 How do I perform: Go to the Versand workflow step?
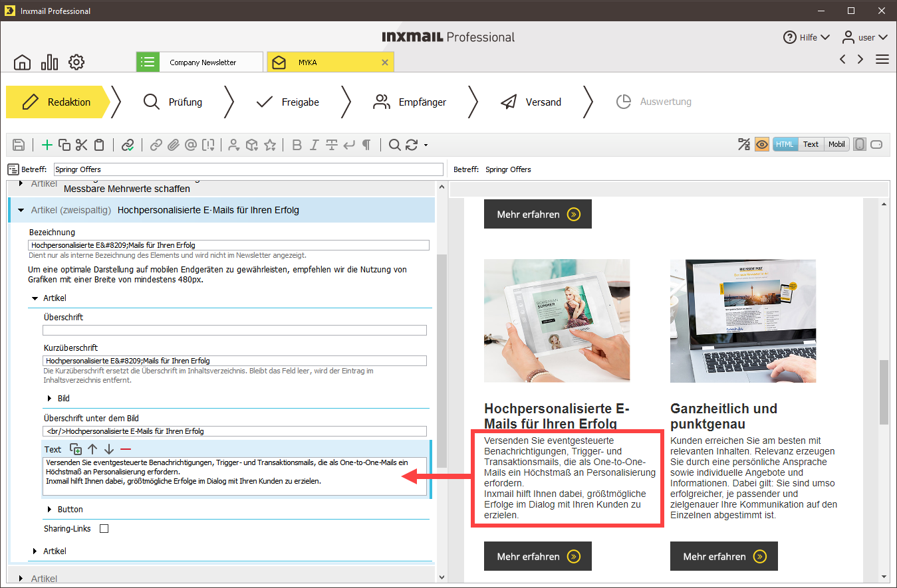pyautogui.click(x=531, y=102)
